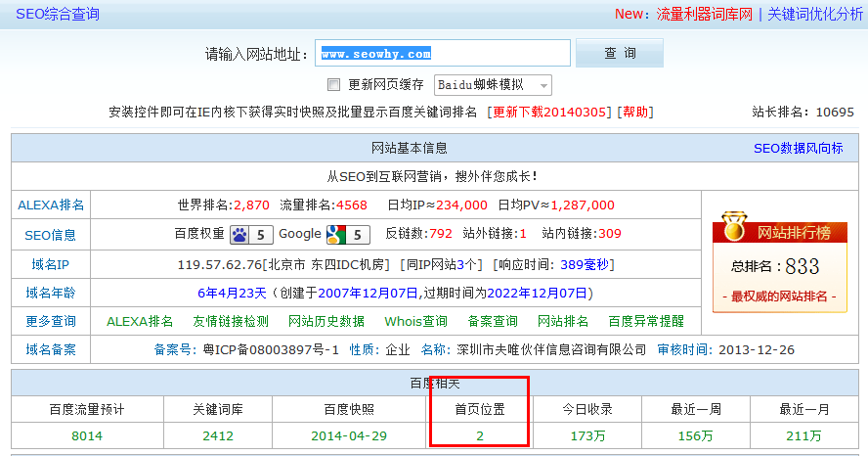The image size is (868, 456).
Task: Open the Whois查询 link
Action: (416, 321)
